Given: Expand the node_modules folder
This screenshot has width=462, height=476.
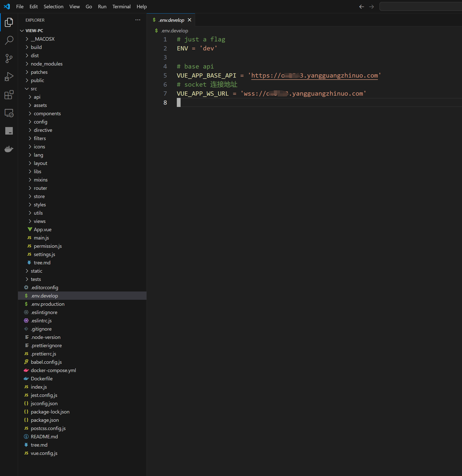Looking at the screenshot, I should (x=27, y=64).
